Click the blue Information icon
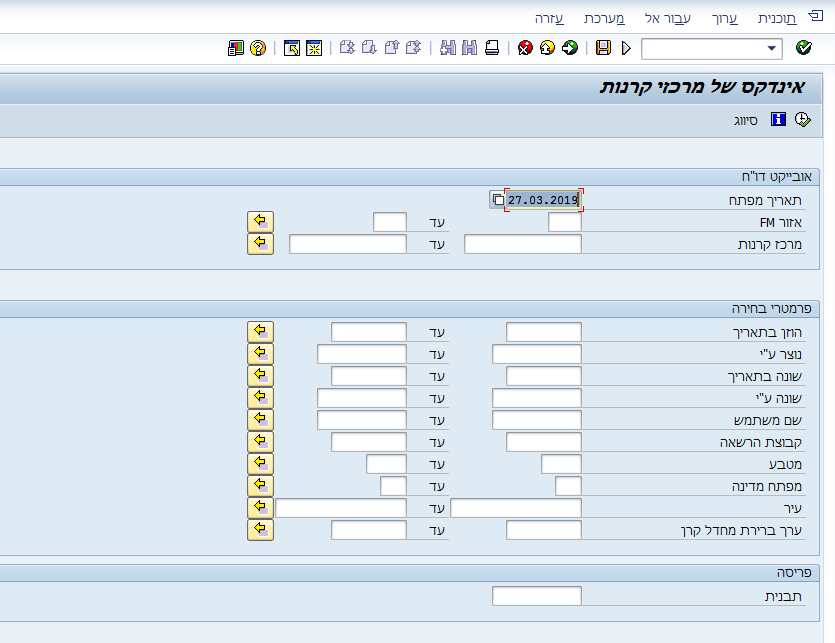This screenshot has height=643, width=835. click(778, 119)
